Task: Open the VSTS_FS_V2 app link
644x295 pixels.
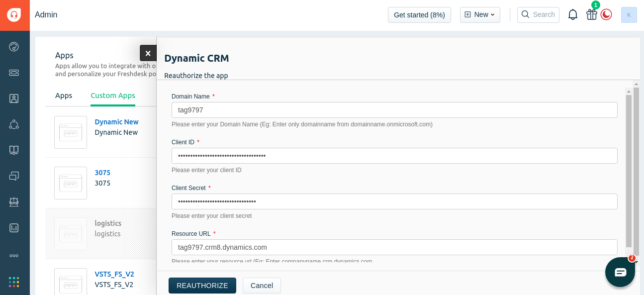Action: pos(114,274)
